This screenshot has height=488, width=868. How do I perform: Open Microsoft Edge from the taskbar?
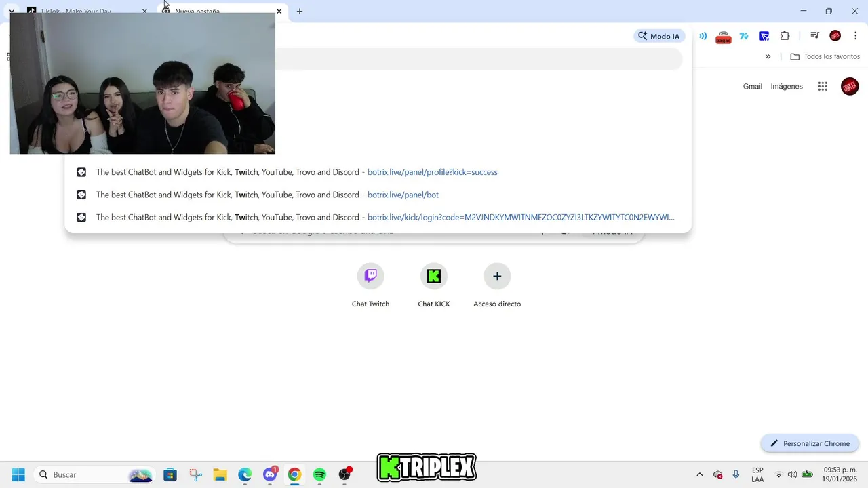coord(245,474)
